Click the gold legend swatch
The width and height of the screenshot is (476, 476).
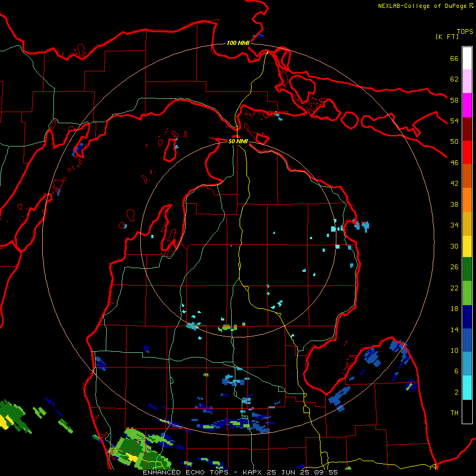467,224
